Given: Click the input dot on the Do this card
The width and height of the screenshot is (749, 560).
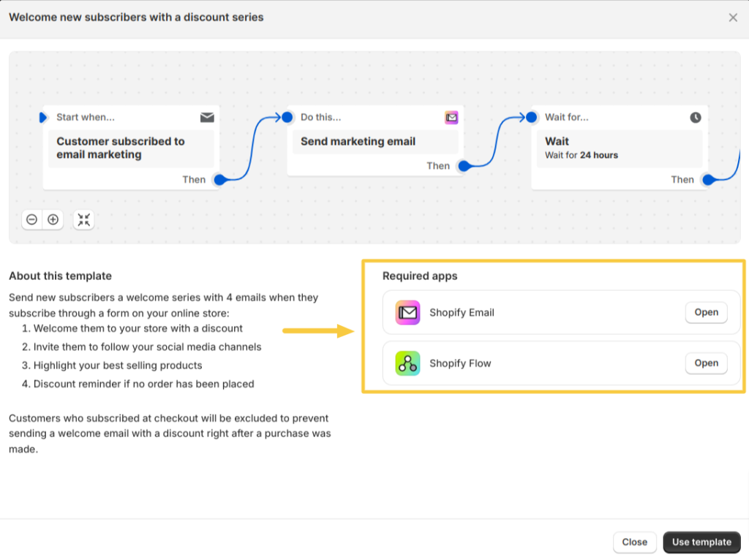Looking at the screenshot, I should point(287,118).
